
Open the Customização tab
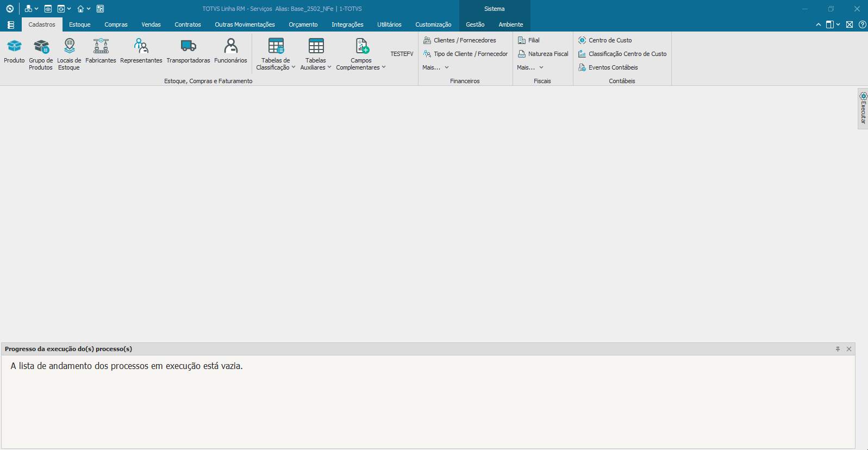pos(433,24)
